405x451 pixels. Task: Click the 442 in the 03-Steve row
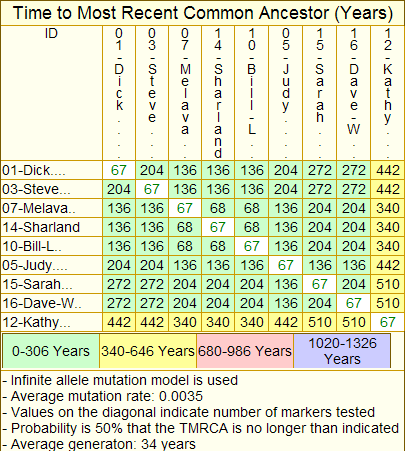click(388, 189)
